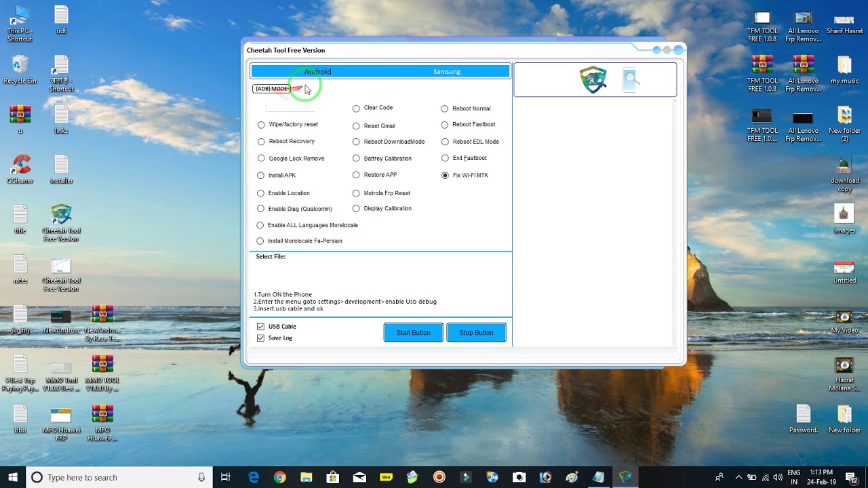
Task: Toggle the Save Log checkbox
Action: click(x=260, y=338)
